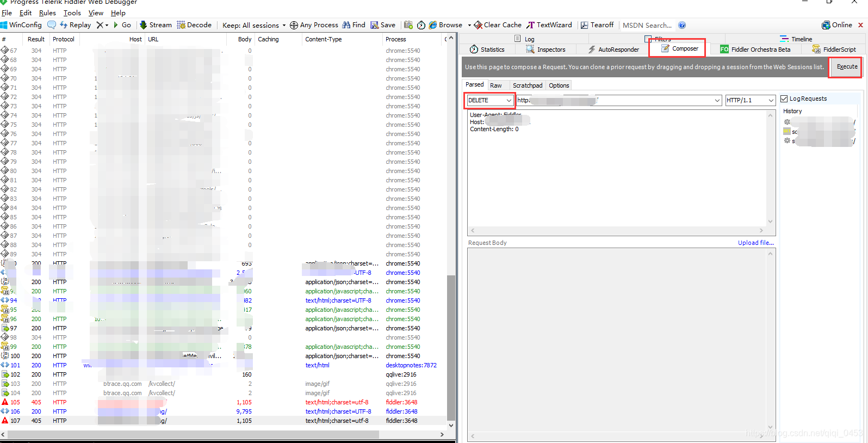Viewport: 868px width, 443px height.
Task: Toggle Decode mode
Action: [x=194, y=25]
